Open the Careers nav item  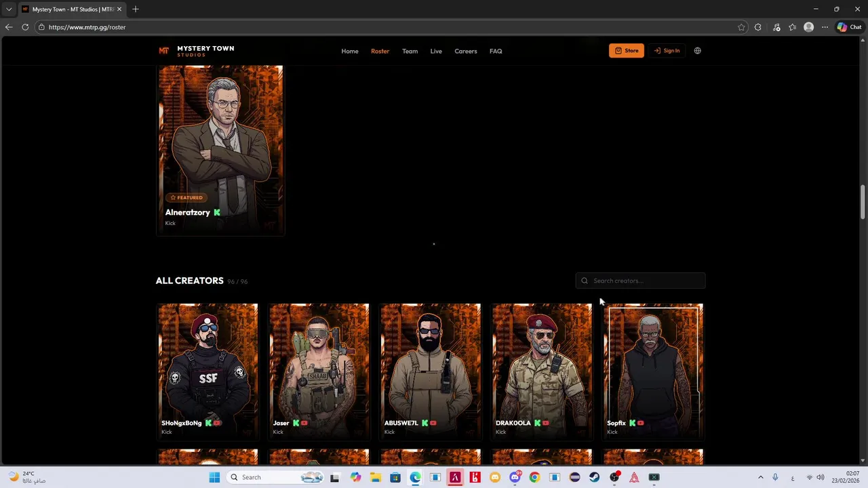coord(466,51)
